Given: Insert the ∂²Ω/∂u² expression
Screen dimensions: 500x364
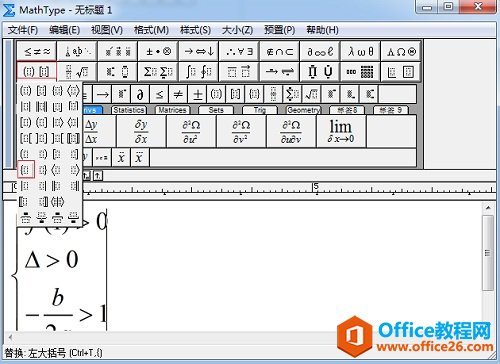Looking at the screenshot, I should pos(191,131).
